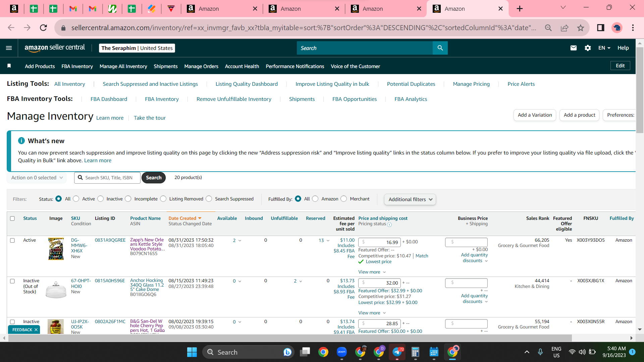Open a new browser tab with plus icon
644x362 pixels.
pos(520,9)
